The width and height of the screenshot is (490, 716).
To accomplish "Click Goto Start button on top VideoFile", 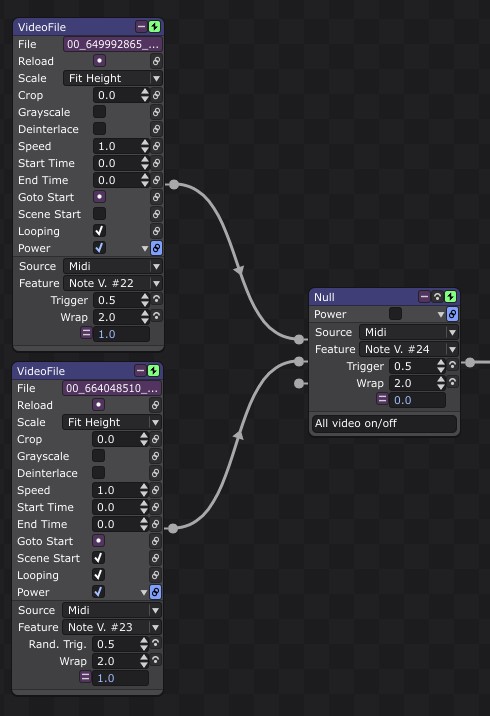I will pos(99,197).
